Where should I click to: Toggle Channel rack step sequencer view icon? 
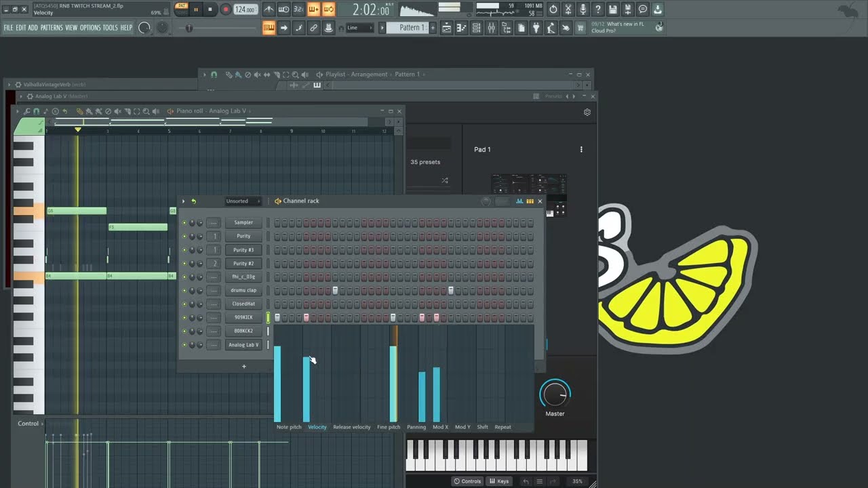point(530,201)
